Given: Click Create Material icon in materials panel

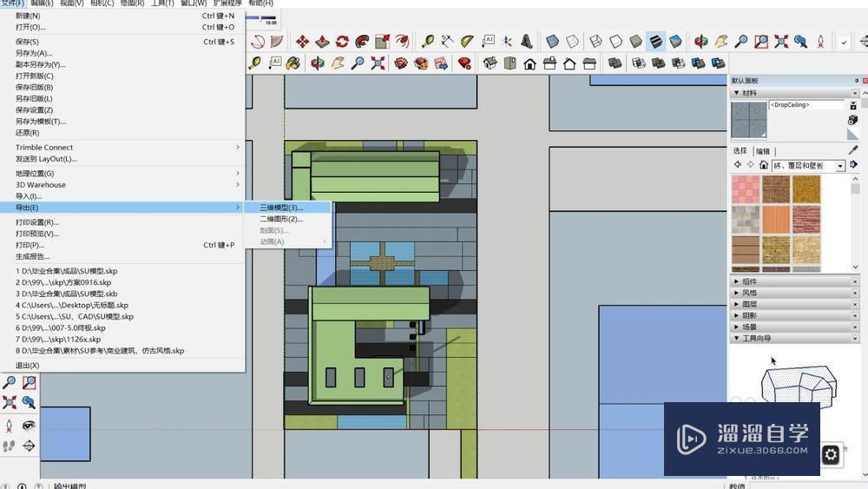Looking at the screenshot, I should (852, 120).
